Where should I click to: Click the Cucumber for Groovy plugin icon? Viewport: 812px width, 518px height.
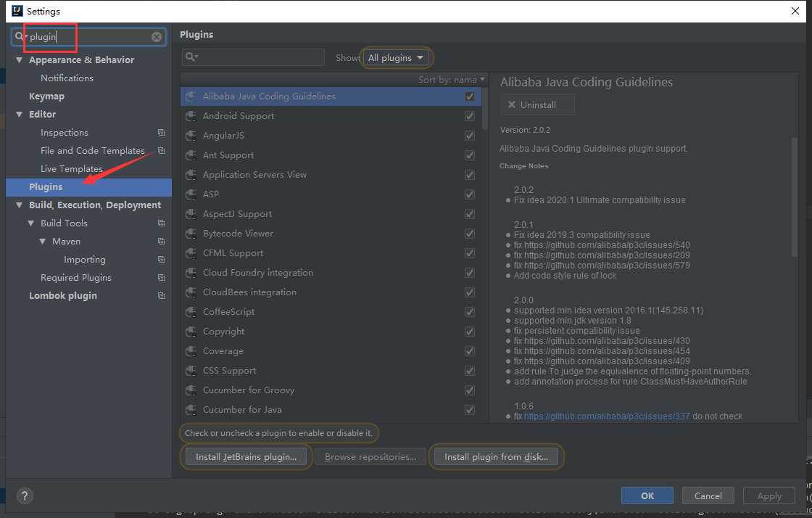(191, 390)
